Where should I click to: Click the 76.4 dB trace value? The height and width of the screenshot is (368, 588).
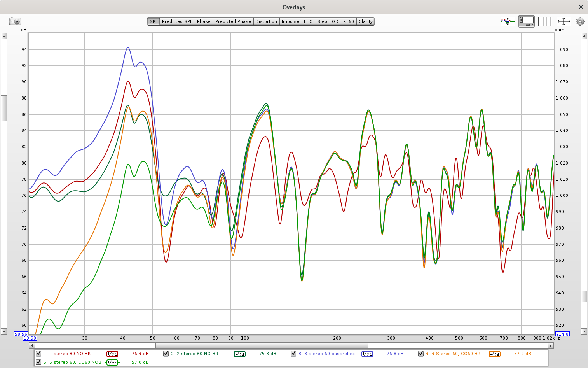coord(140,354)
